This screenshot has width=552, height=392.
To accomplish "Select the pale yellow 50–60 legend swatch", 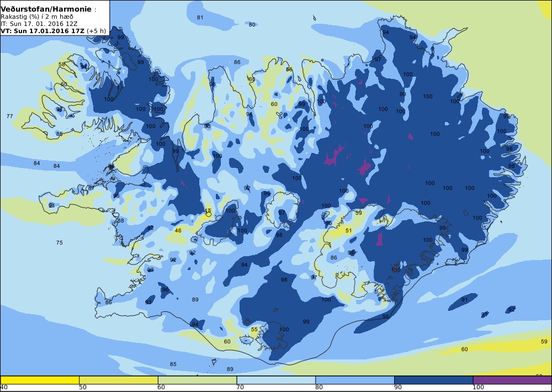I will [119, 380].
